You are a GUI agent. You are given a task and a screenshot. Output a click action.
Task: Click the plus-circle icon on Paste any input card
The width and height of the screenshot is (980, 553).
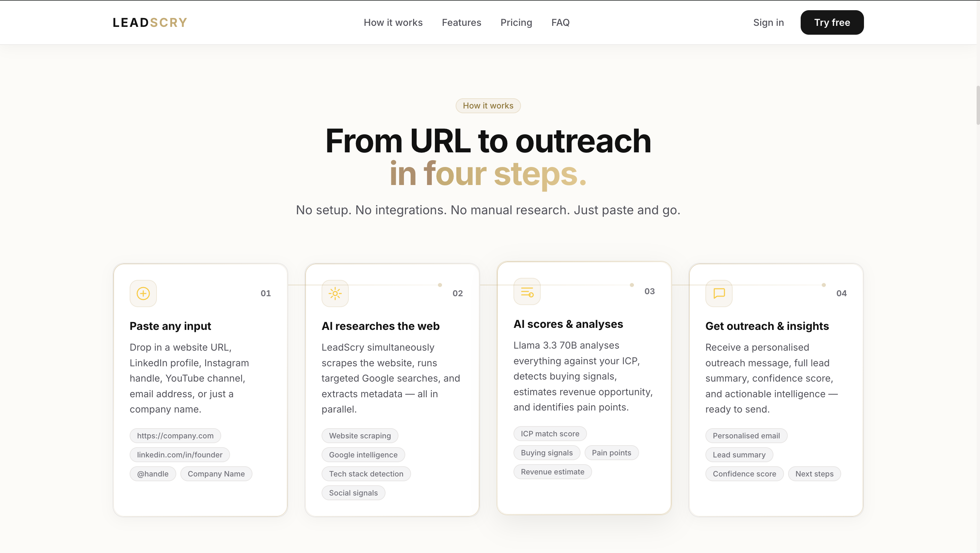pyautogui.click(x=143, y=293)
